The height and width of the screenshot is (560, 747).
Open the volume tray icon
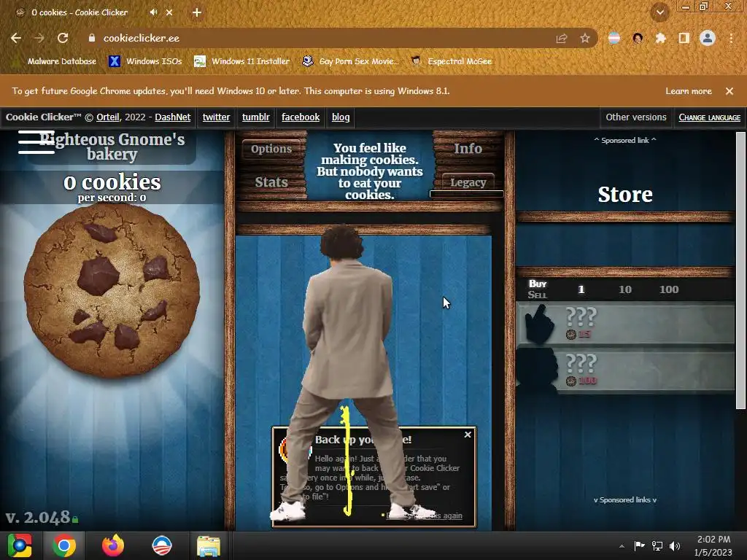pyautogui.click(x=675, y=545)
